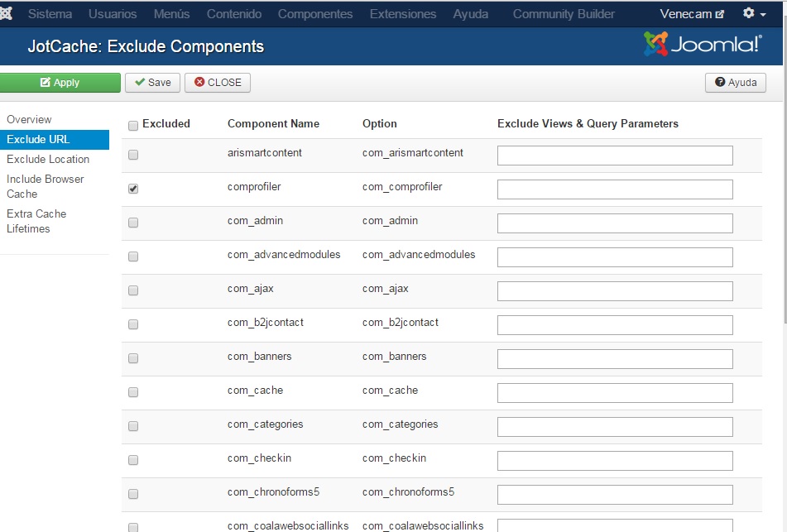Open the Ayuda help button
This screenshot has width=787, height=532.
[736, 82]
